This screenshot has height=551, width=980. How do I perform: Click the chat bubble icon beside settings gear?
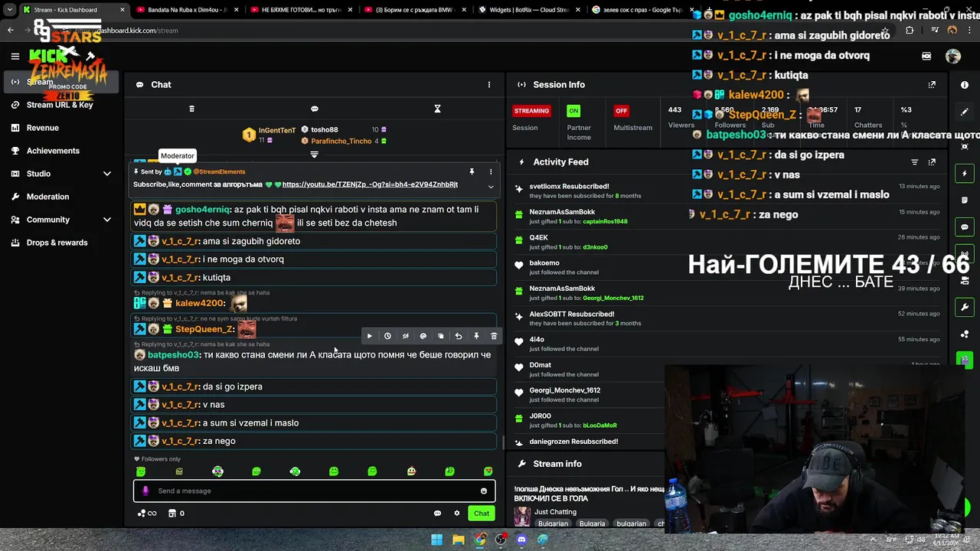pos(437,514)
